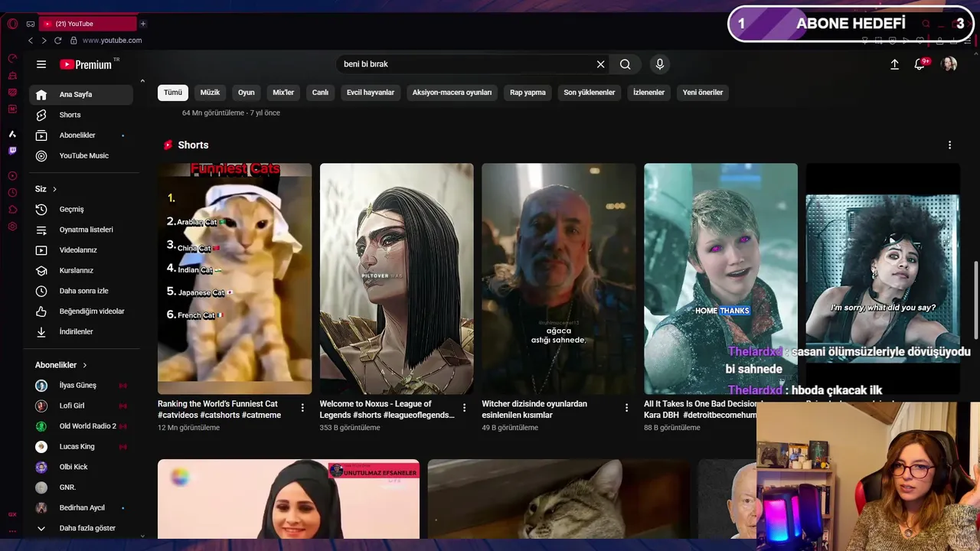980x551 pixels.
Task: Open Opera sidebar settings gear
Action: coord(12,227)
